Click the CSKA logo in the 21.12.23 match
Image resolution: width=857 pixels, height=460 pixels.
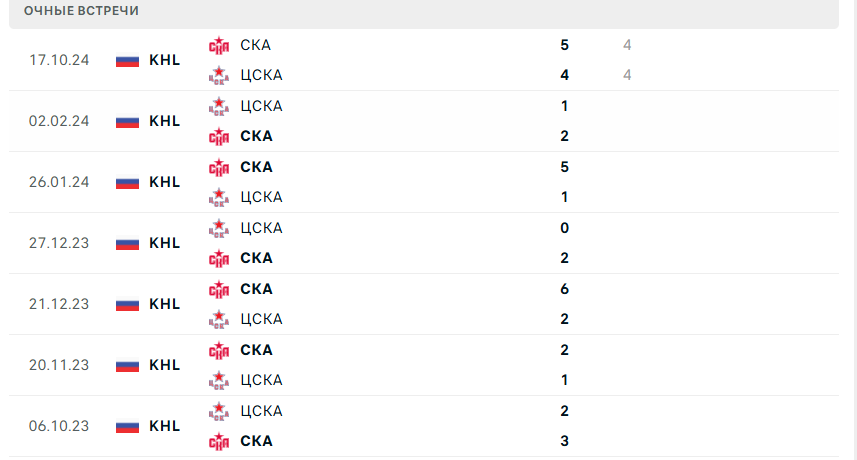[219, 319]
